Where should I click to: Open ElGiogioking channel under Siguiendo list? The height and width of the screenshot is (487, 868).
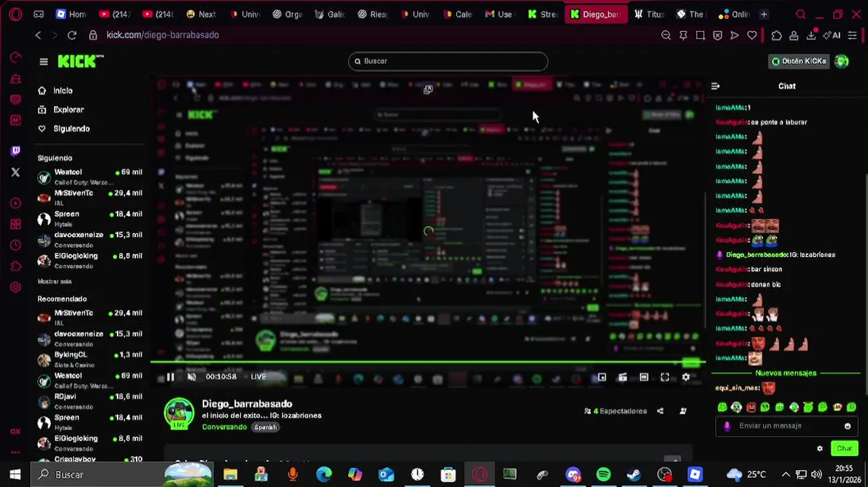pyautogui.click(x=90, y=260)
